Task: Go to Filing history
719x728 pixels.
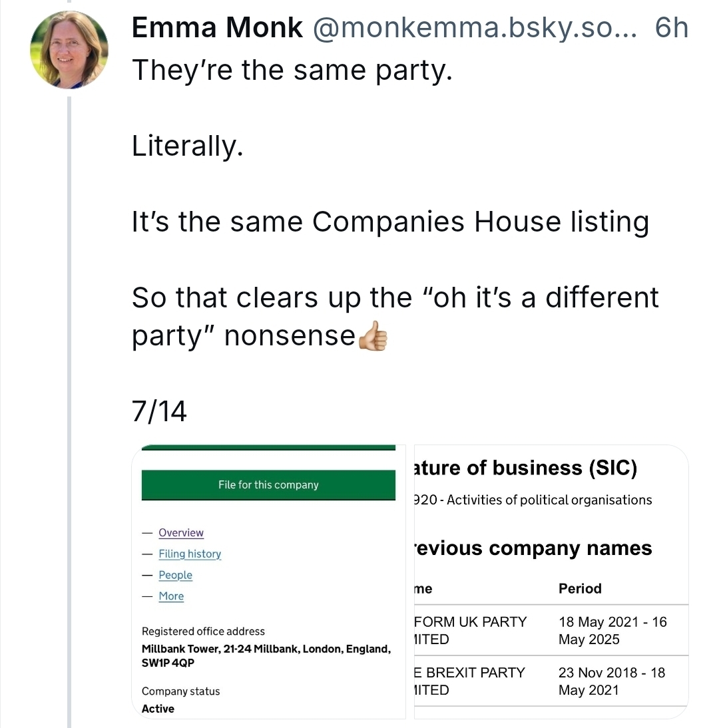Action: [x=190, y=554]
